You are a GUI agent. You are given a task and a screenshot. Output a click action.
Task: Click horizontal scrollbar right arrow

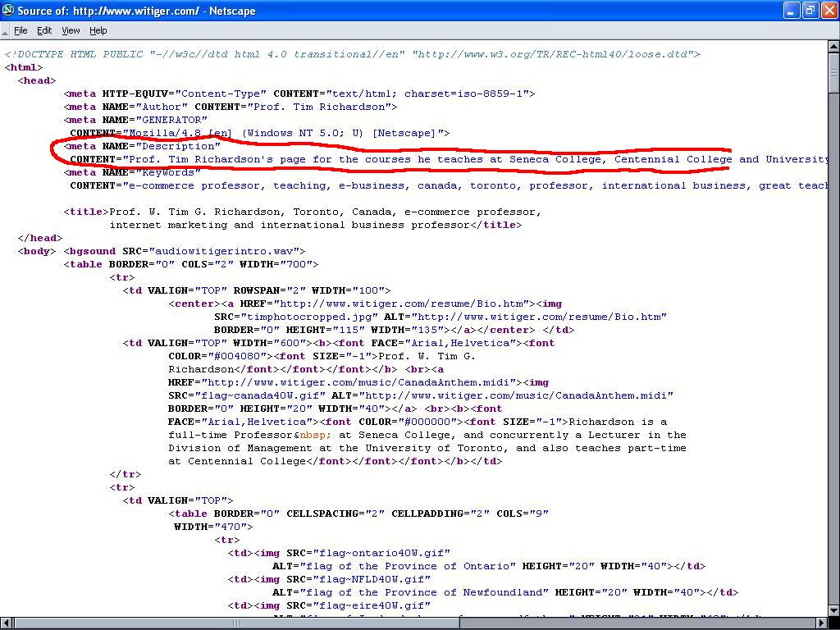[x=821, y=623]
